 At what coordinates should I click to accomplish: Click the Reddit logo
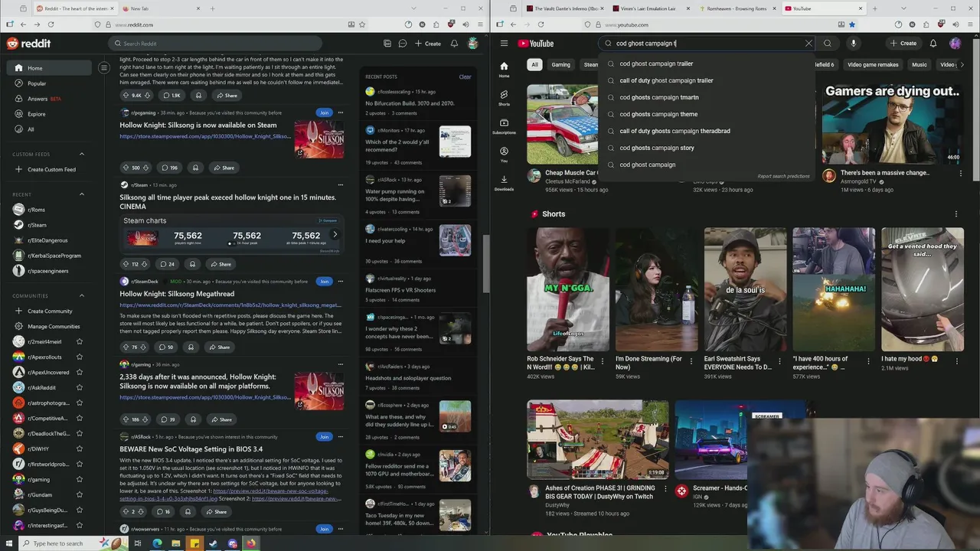click(28, 44)
